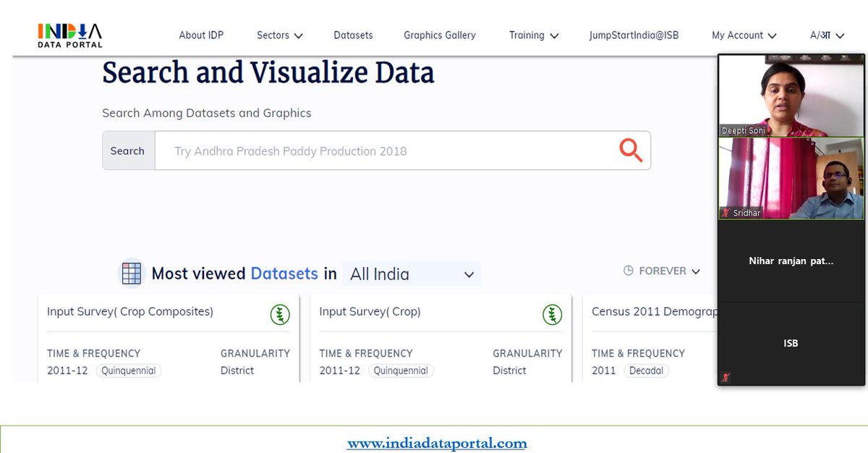
Task: Click the Search and Visualize Data heading
Action: [x=268, y=72]
